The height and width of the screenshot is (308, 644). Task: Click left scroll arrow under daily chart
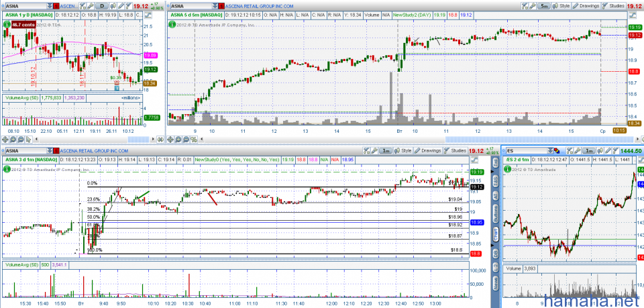pyautogui.click(x=36, y=139)
